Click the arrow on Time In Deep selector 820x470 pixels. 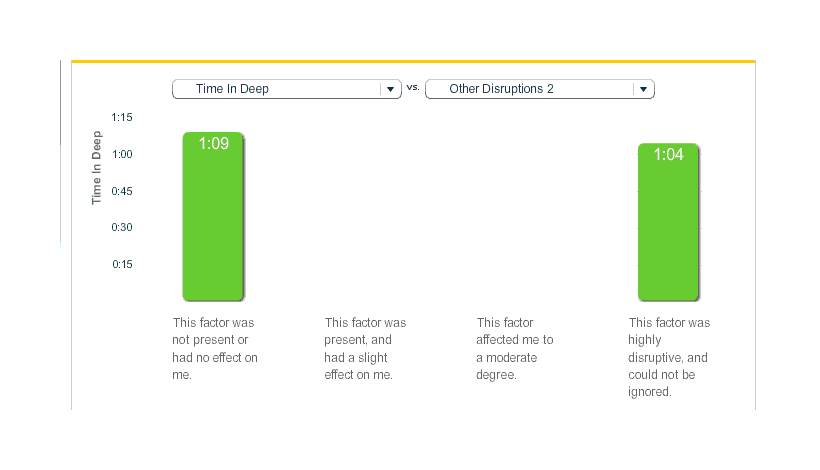click(390, 89)
